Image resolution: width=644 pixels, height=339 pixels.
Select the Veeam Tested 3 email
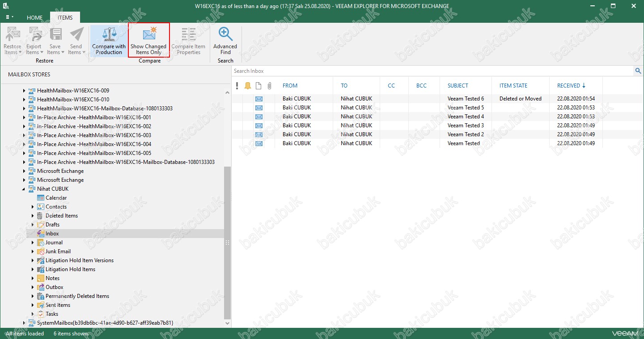coord(417,126)
